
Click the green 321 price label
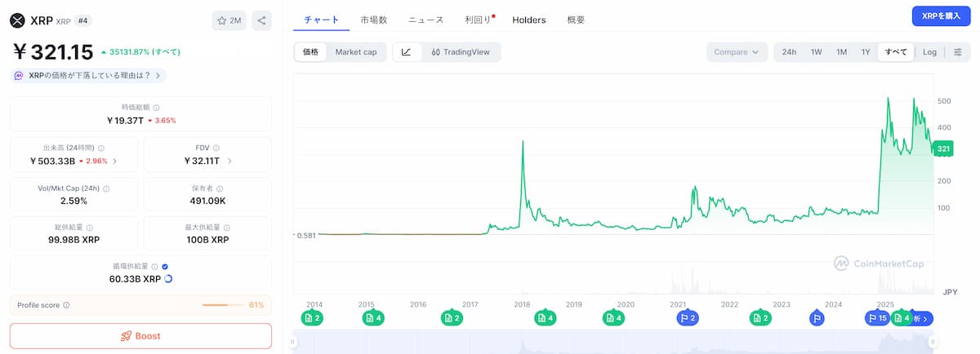943,148
